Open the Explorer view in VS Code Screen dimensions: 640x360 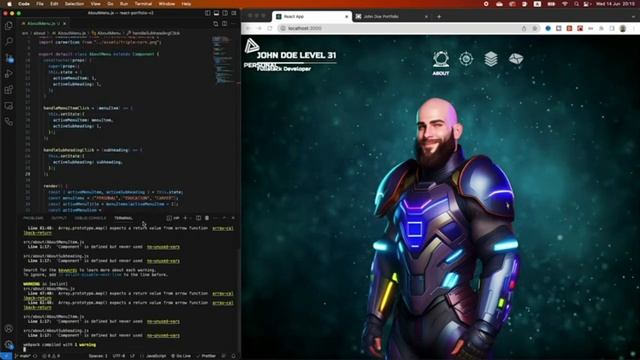(x=9, y=26)
